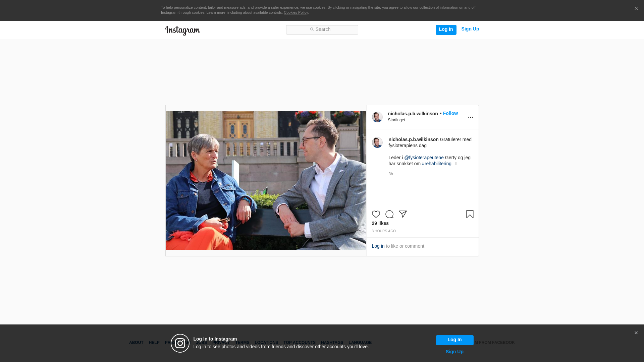Close the bottom login banner
644x362 pixels.
636,333
